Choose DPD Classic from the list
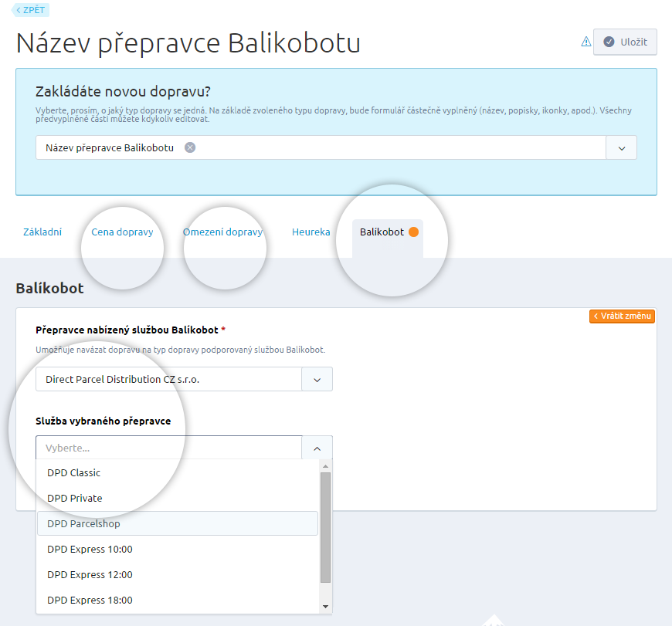672x626 pixels. tap(178, 472)
